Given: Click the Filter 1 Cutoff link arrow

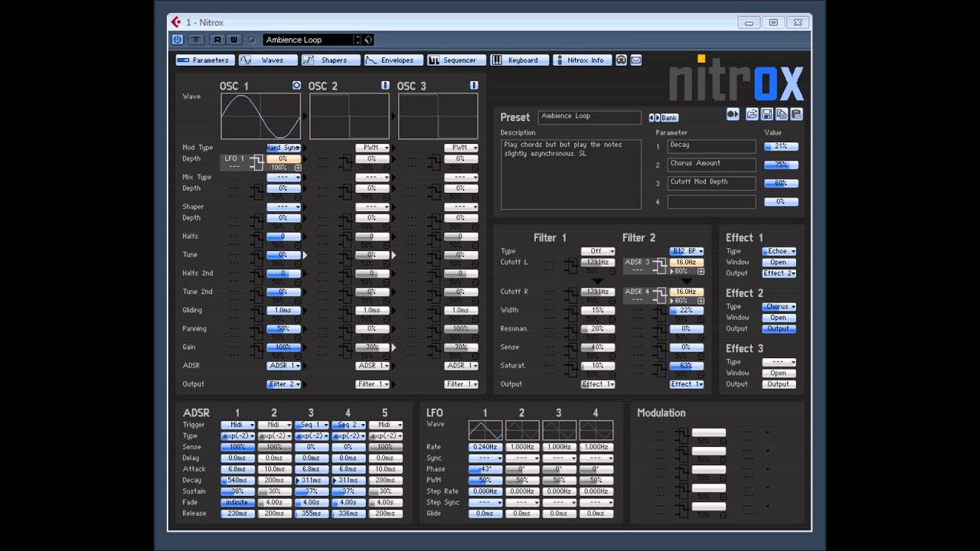Looking at the screenshot, I should 597,281.
